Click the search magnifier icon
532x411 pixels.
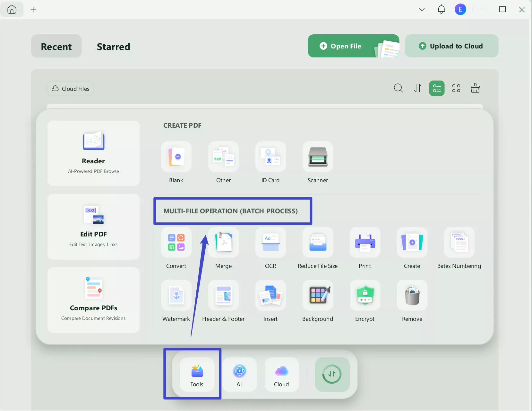tap(398, 88)
